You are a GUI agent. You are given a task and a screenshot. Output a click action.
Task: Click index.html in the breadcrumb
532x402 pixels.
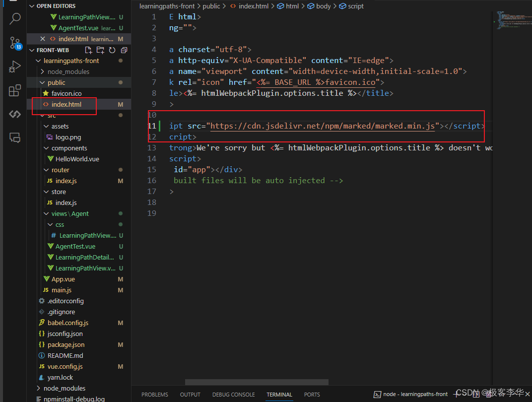254,6
